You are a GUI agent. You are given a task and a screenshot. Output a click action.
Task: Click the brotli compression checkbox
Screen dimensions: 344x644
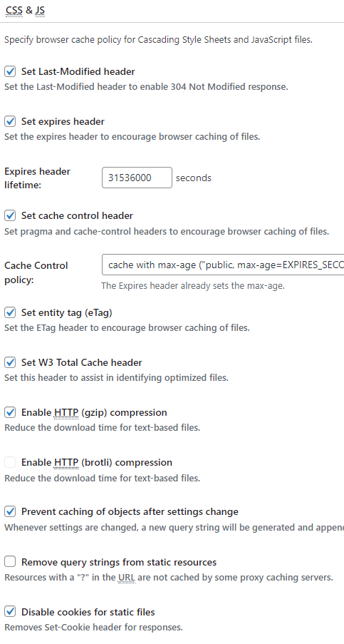pyautogui.click(x=10, y=462)
